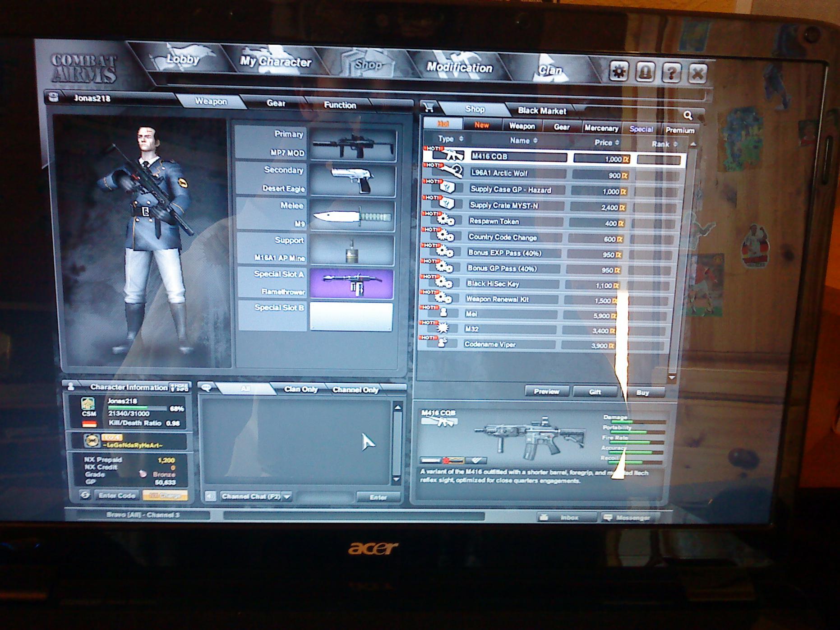Click the chat speaker icon
Viewport: 840px width, 630px height.
pyautogui.click(x=210, y=496)
